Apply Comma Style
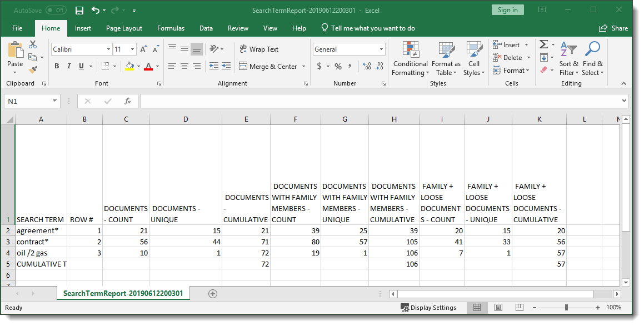This screenshot has height=326, width=644. (x=350, y=66)
